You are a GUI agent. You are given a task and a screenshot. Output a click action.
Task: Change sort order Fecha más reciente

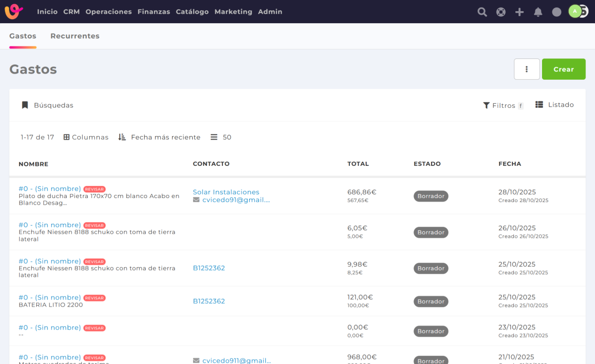(159, 137)
